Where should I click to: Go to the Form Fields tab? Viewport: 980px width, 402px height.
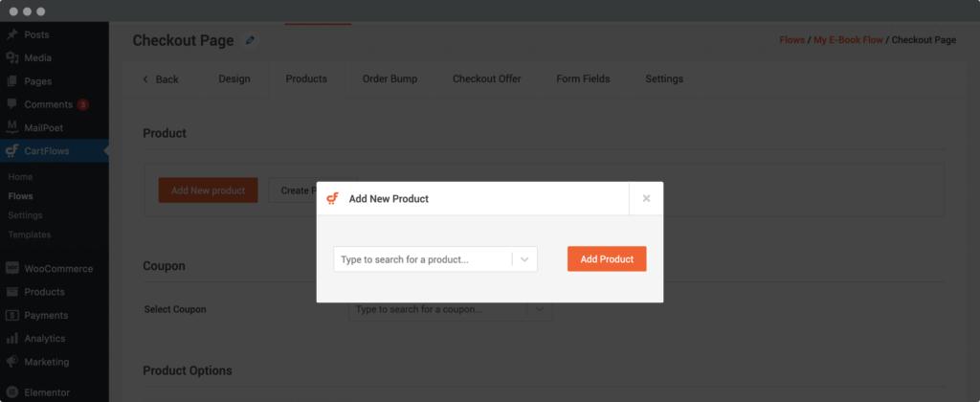pyautogui.click(x=583, y=79)
